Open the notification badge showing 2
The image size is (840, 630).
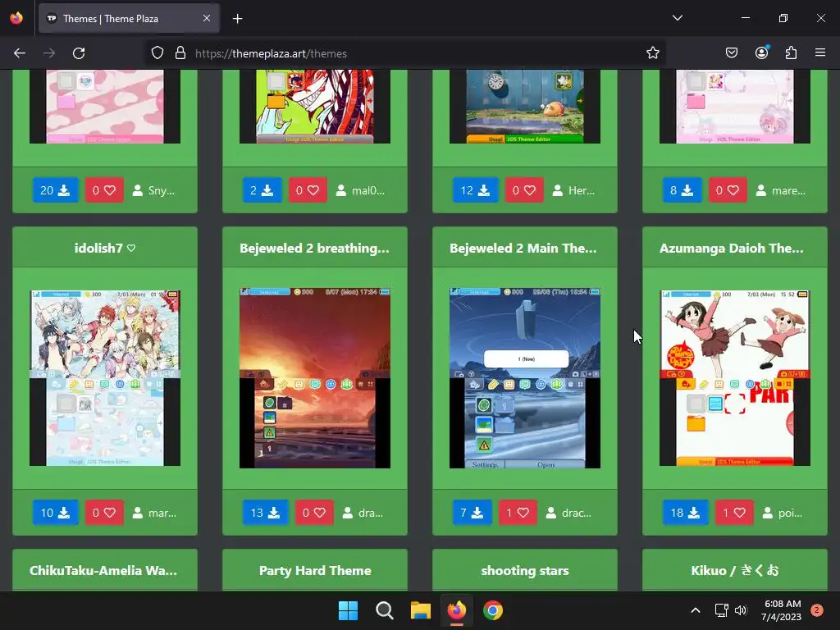(x=817, y=610)
